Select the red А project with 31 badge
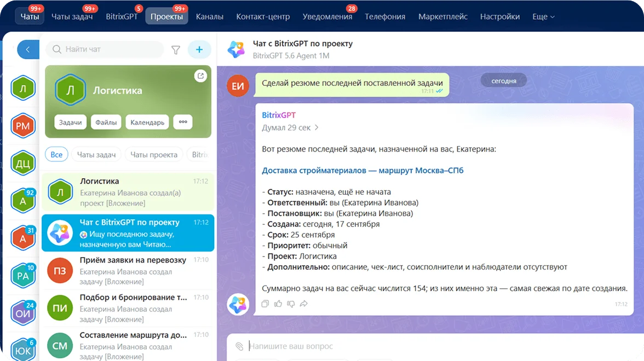The image size is (644, 361). coord(23,238)
